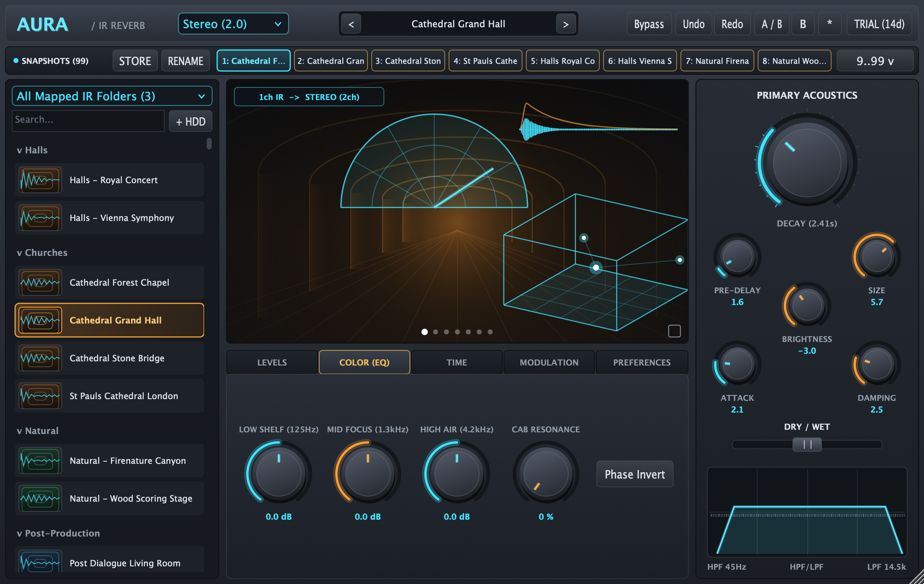
Task: Open the Stereo (2.0) channel dropdown
Action: pos(233,24)
